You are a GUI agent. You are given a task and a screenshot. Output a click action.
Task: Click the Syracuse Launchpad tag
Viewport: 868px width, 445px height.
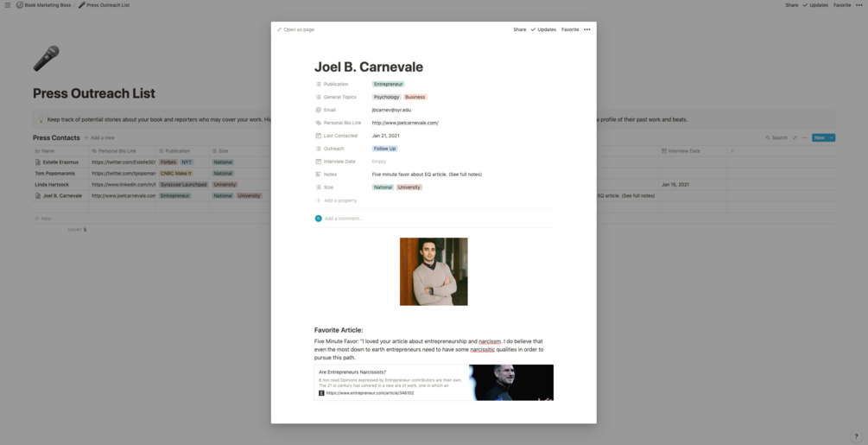tap(183, 184)
